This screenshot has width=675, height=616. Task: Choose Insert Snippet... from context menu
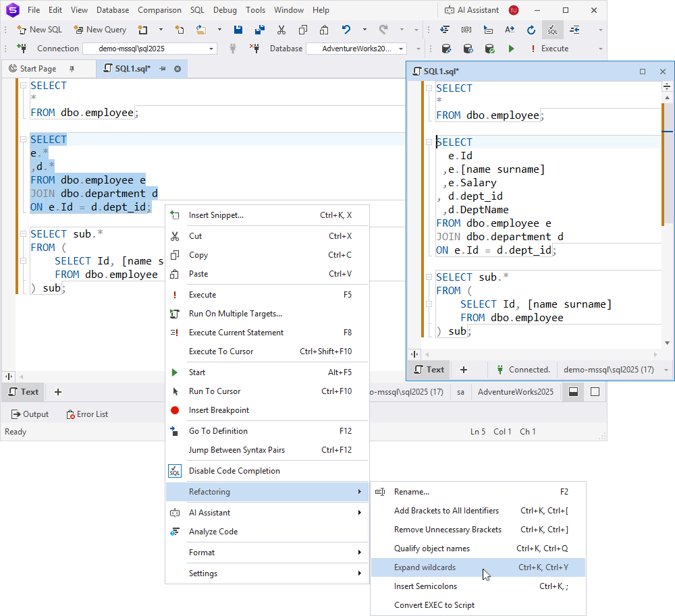[267, 215]
